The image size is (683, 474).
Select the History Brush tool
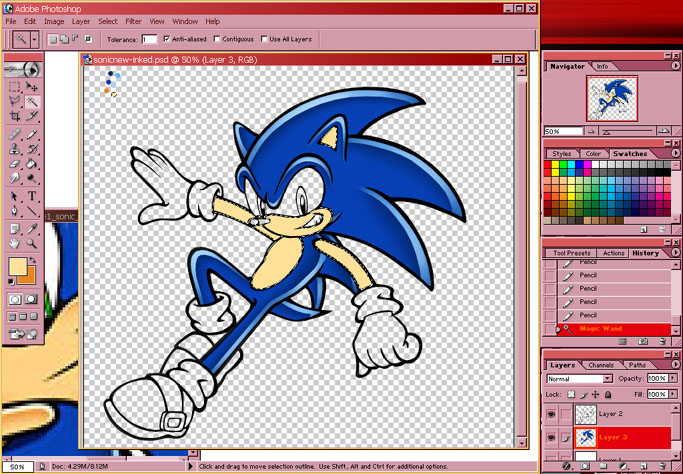point(31,149)
